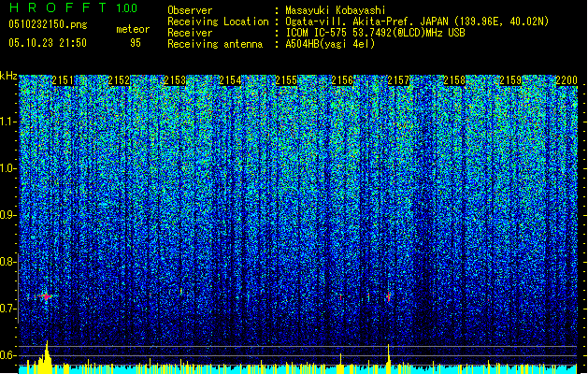Click the Observer name Masayuki Kobayashi
The height and width of the screenshot is (374, 588).
point(336,10)
